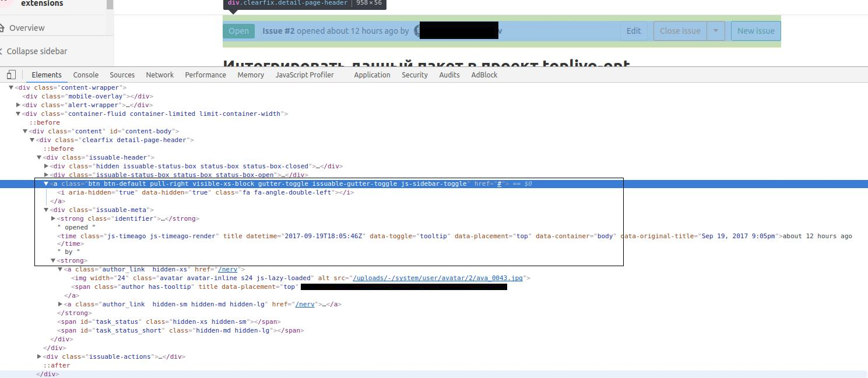Click the Close issue button
868x378 pixels.
tap(680, 31)
